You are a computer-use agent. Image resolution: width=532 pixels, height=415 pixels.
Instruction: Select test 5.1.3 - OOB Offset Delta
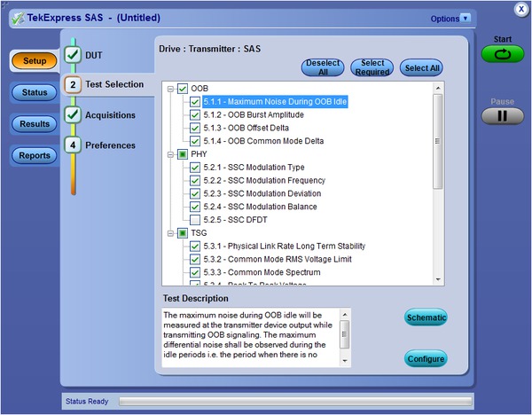(x=246, y=128)
